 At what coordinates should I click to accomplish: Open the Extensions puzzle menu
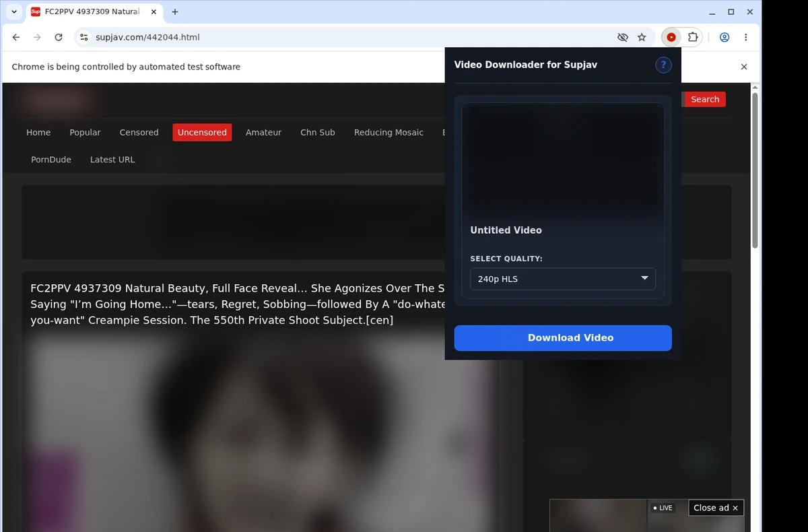(692, 38)
